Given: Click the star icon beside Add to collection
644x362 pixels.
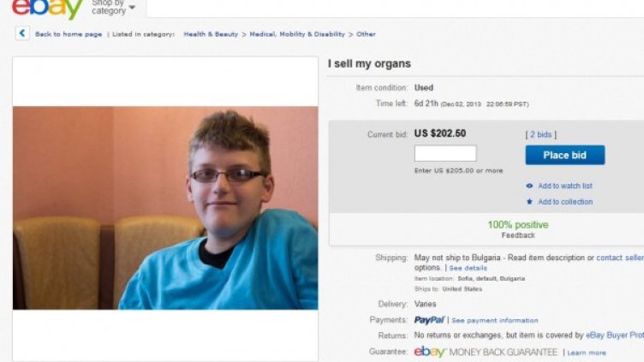Looking at the screenshot, I should coord(529,201).
